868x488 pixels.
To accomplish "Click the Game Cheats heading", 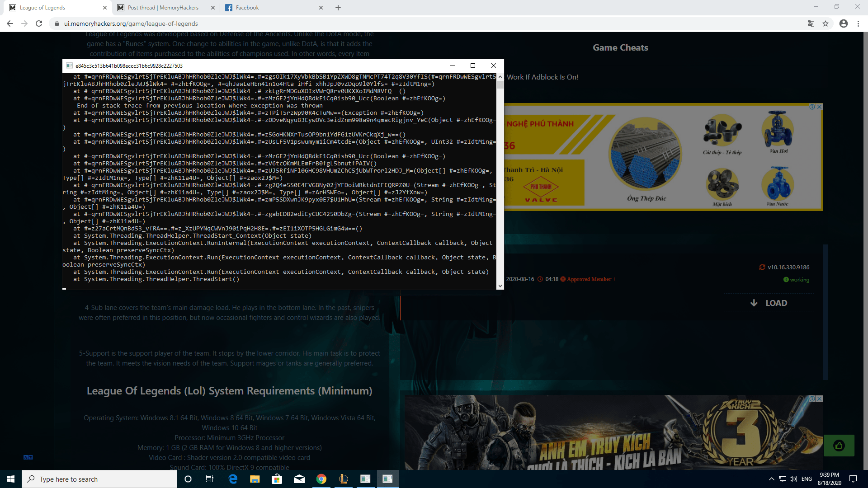I will pyautogui.click(x=620, y=47).
